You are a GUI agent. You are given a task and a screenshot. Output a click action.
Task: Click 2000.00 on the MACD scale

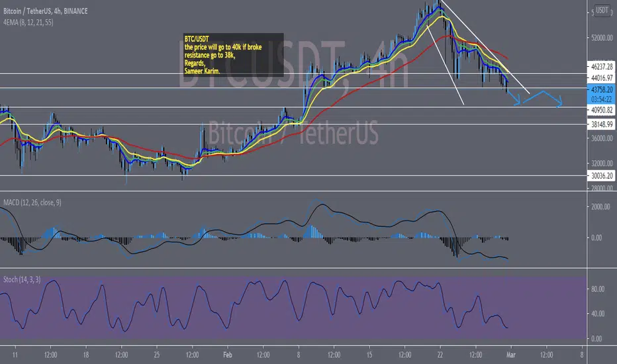click(600, 206)
